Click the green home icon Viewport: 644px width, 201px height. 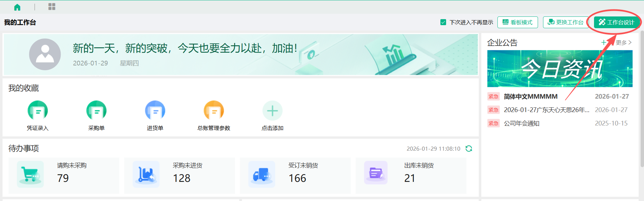coord(17,7)
